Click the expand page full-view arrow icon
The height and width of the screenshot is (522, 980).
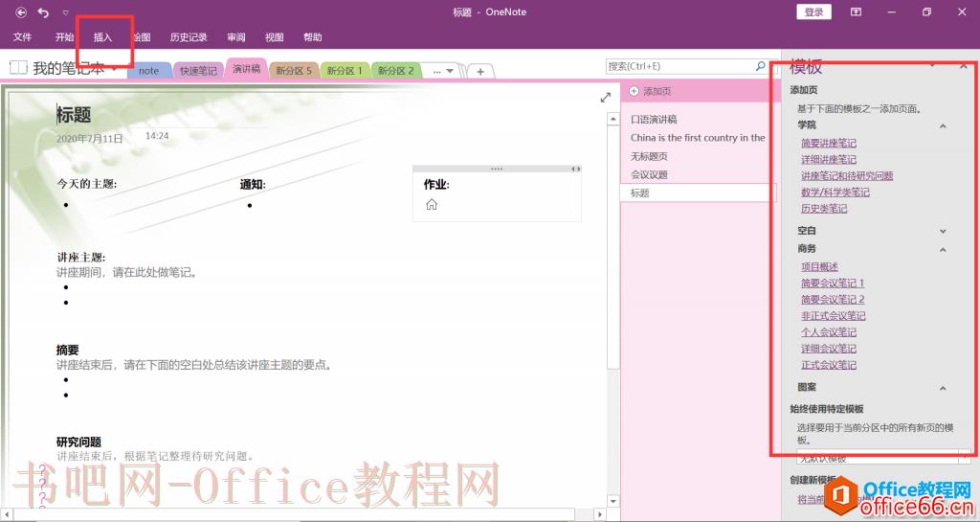click(605, 98)
